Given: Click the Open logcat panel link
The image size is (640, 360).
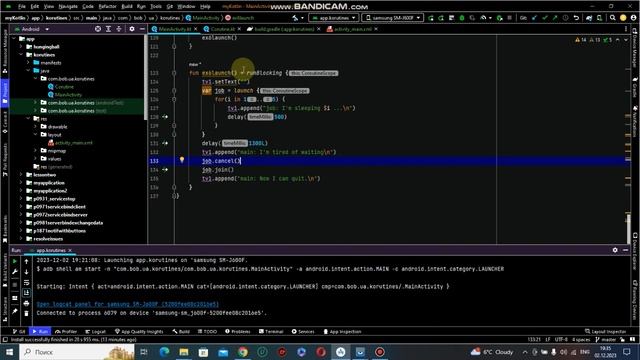Looking at the screenshot, I should pyautogui.click(x=128, y=304).
